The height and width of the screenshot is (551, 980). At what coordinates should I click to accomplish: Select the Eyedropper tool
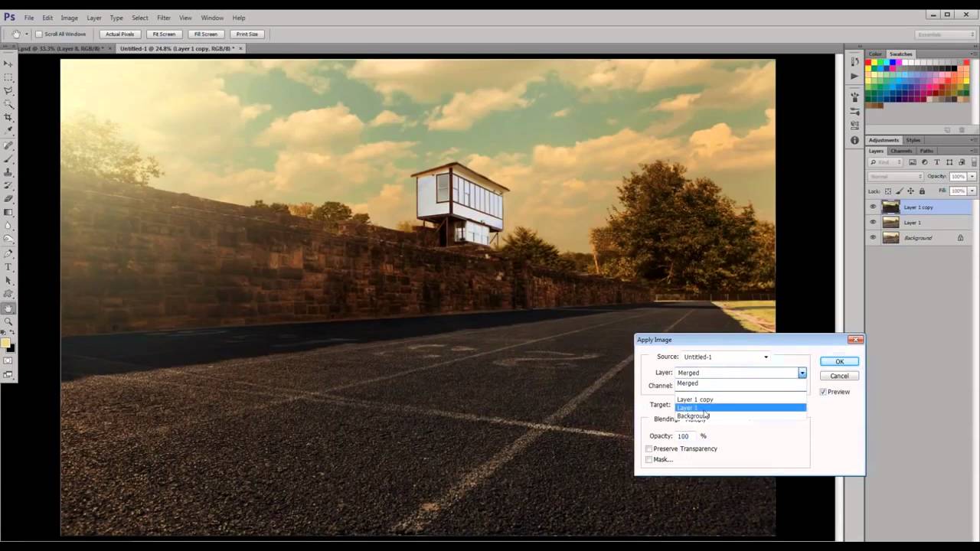8,131
